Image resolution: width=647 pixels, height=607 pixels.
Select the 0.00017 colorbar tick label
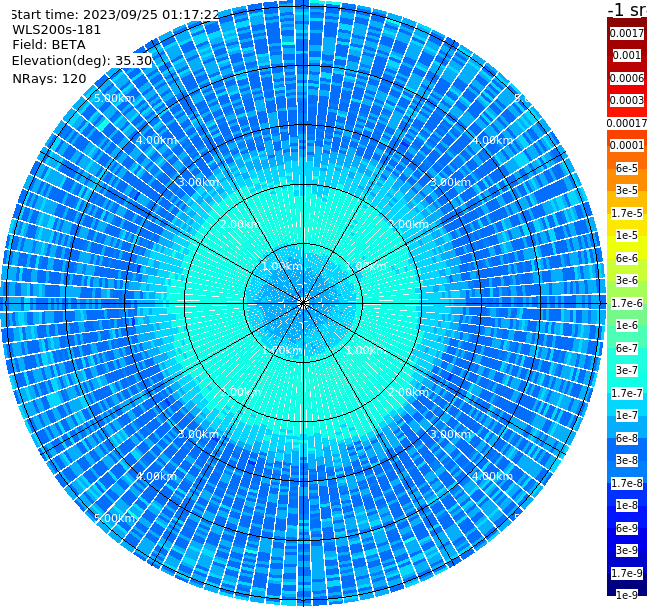pos(627,123)
